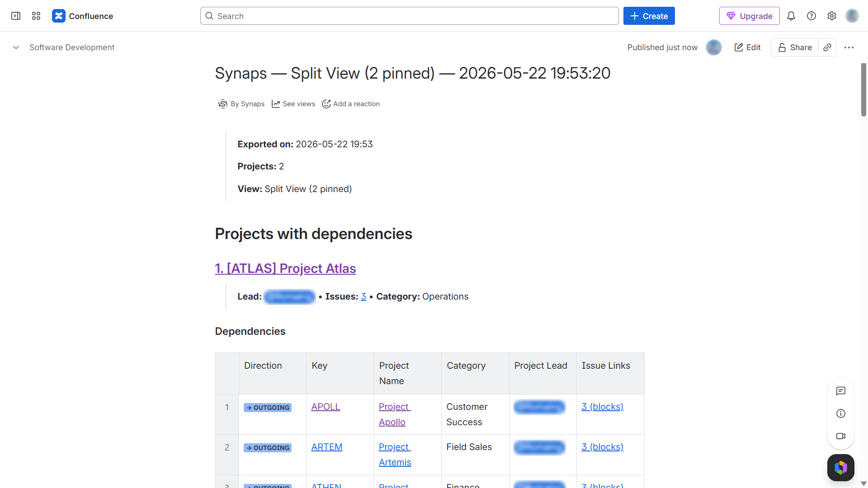Open Software Development space link

[72, 47]
